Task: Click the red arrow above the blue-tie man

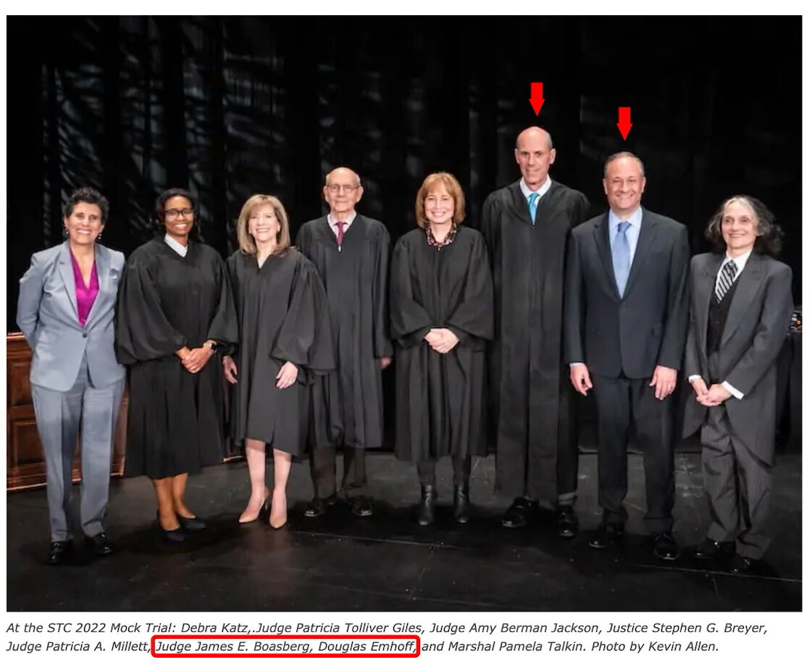Action: pos(624,124)
